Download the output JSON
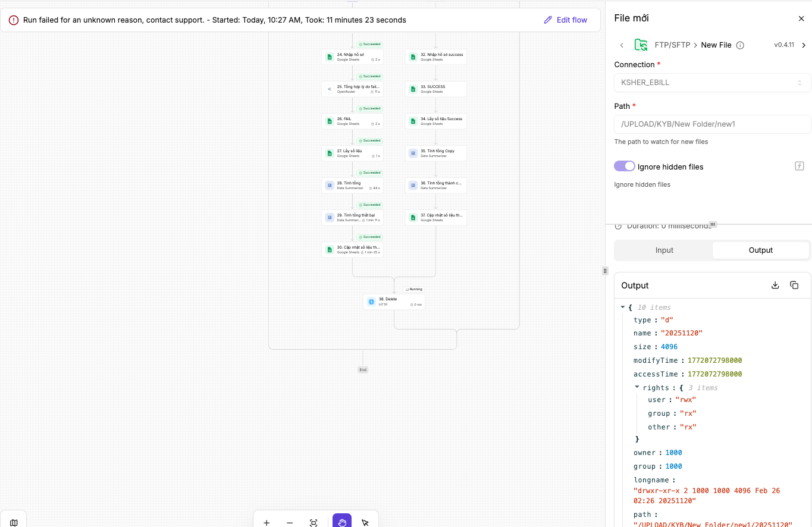The width and height of the screenshot is (812, 527). pyautogui.click(x=775, y=286)
